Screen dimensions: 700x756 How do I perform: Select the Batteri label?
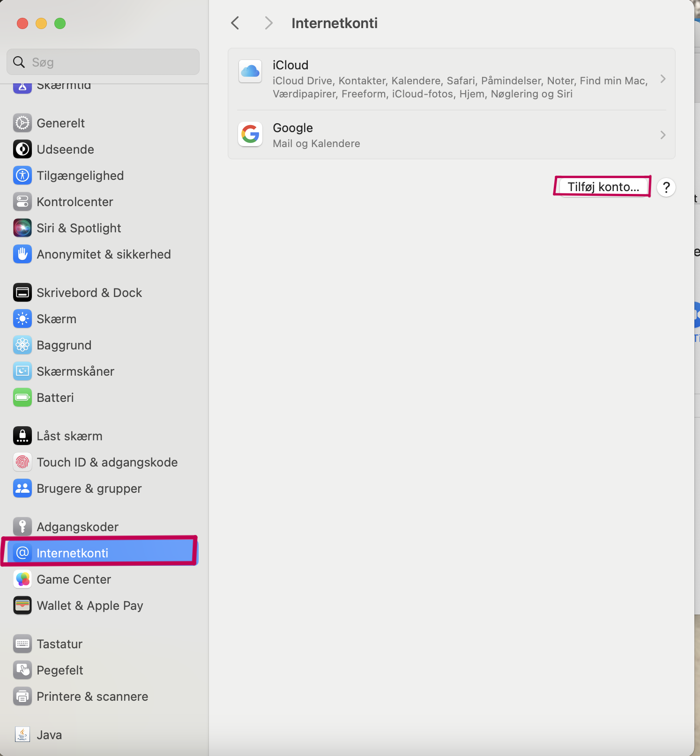[55, 398]
